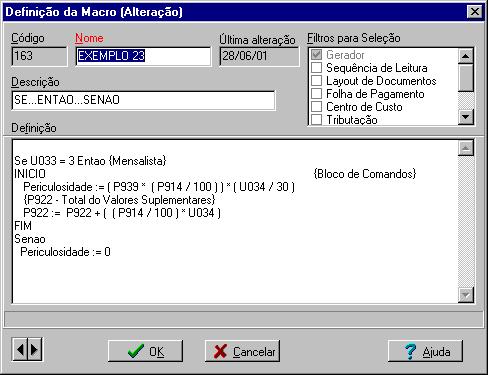Close the Definição da Macro dialog
488x375 pixels.
[x=474, y=12]
